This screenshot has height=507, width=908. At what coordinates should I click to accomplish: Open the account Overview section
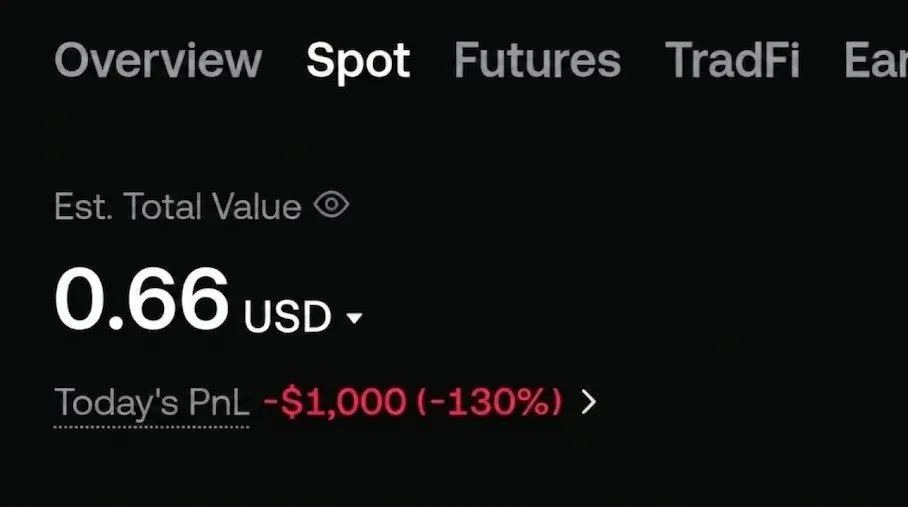158,60
